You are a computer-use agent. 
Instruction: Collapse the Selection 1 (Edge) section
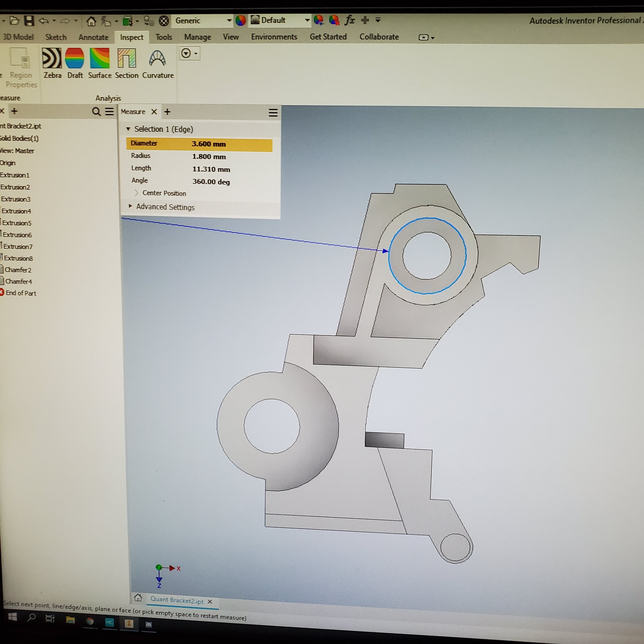(128, 129)
